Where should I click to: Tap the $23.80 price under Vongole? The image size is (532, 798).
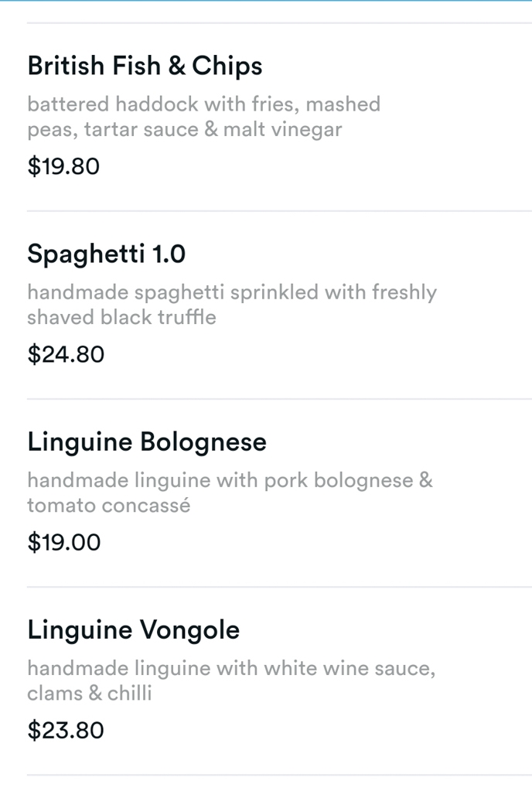tap(66, 730)
